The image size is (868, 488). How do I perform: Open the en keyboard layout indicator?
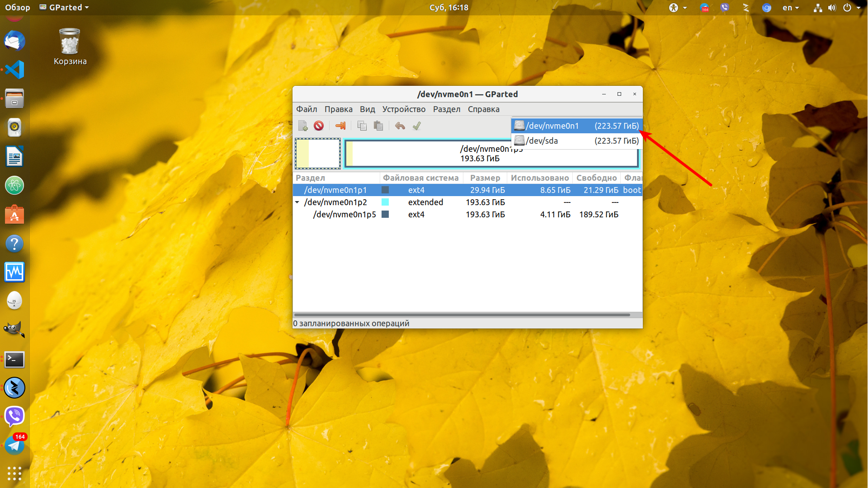[791, 7]
